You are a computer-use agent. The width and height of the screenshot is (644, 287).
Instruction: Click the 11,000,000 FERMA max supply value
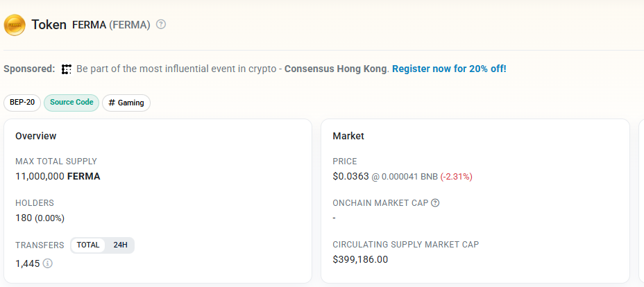point(58,176)
